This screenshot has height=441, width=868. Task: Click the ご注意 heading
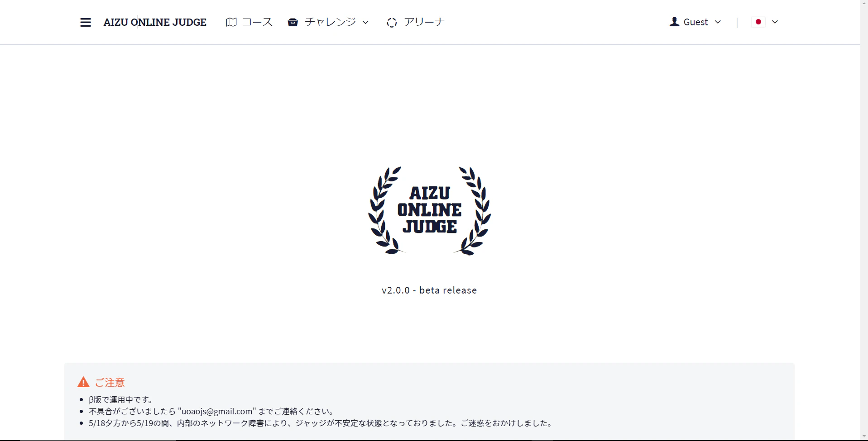coord(110,383)
